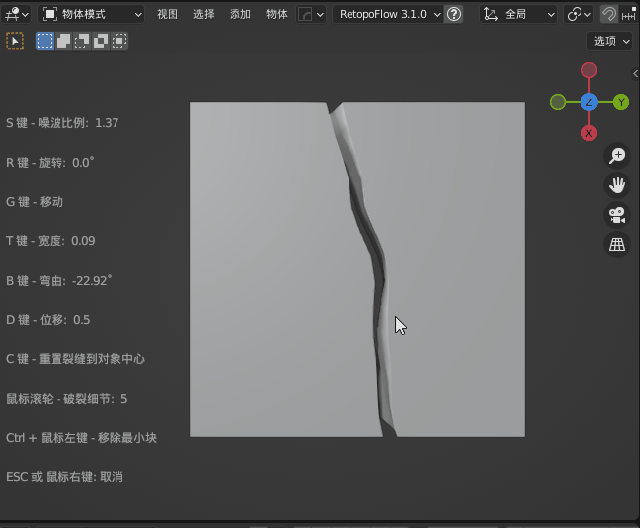Open the 全局 transform orientation dropdown
Screen dimensions: 640x528
click(x=518, y=15)
